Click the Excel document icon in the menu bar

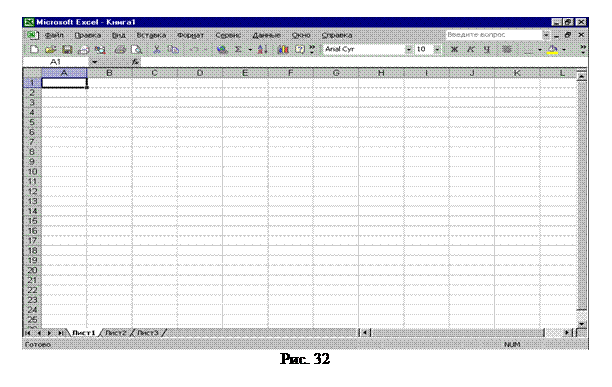[32, 35]
